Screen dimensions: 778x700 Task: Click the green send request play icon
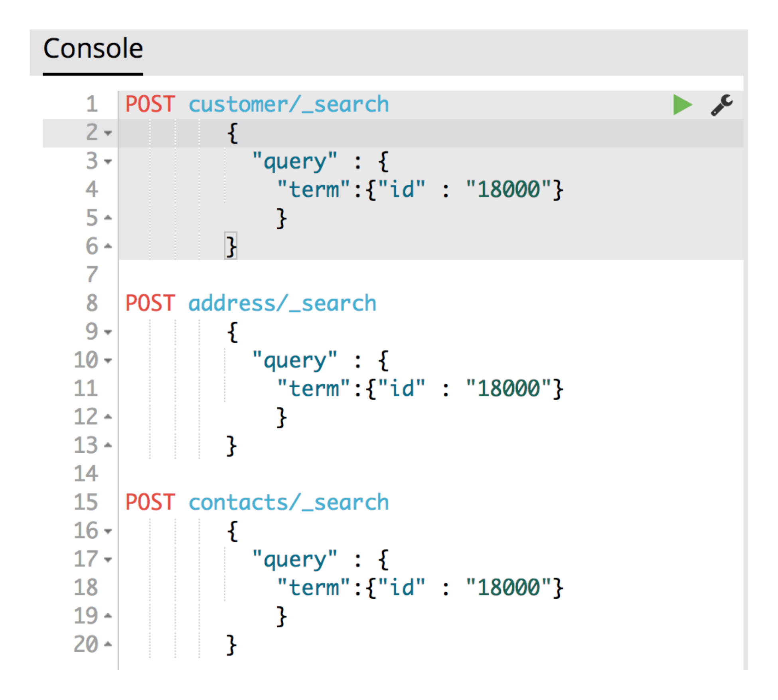pyautogui.click(x=682, y=105)
